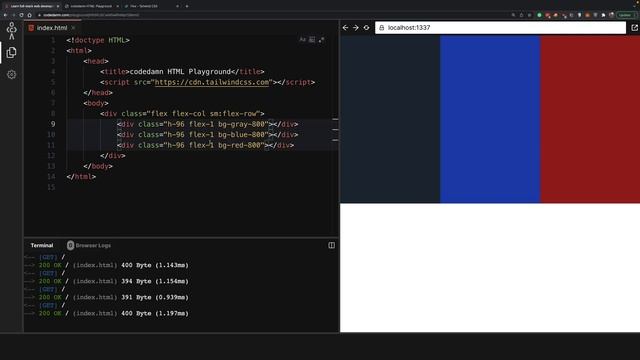The height and width of the screenshot is (360, 640).
Task: Click the closing '</html>' tag on line 14
Action: tap(81, 177)
